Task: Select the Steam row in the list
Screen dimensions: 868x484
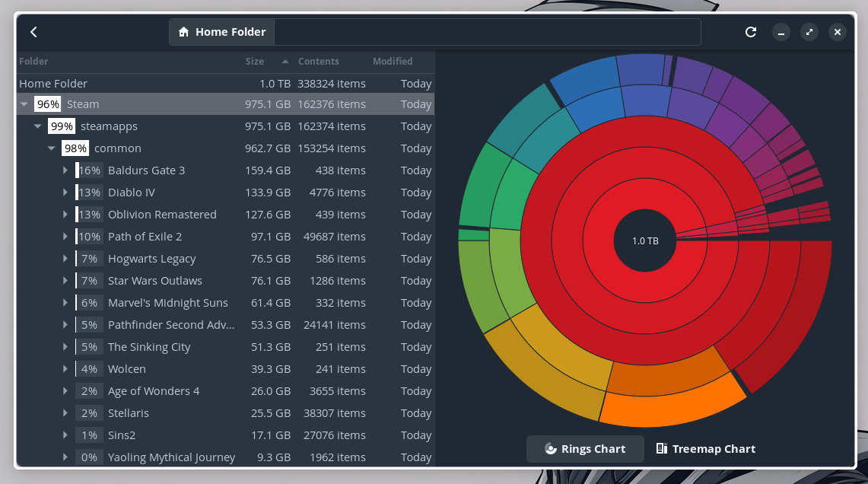Action: point(225,104)
